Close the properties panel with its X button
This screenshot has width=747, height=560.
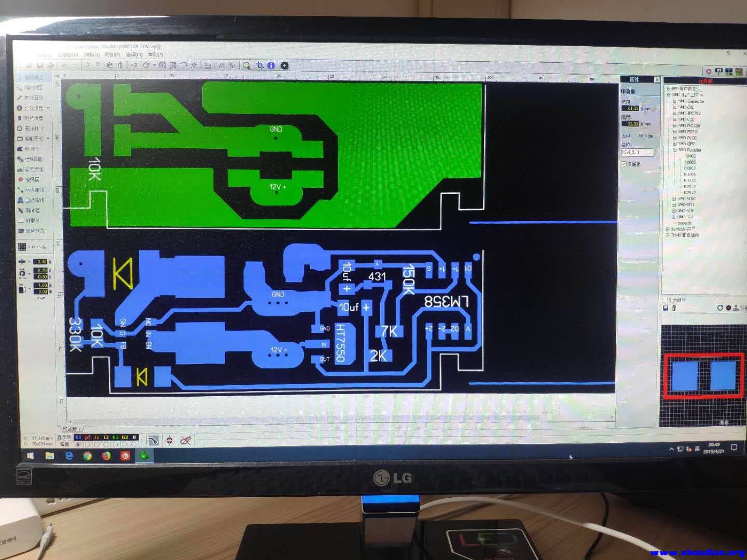[657, 79]
